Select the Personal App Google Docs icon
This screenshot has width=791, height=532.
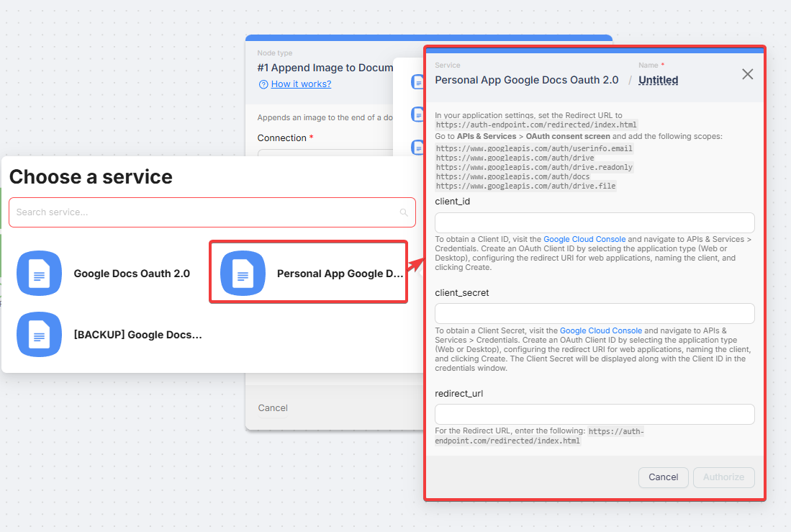pyautogui.click(x=243, y=273)
